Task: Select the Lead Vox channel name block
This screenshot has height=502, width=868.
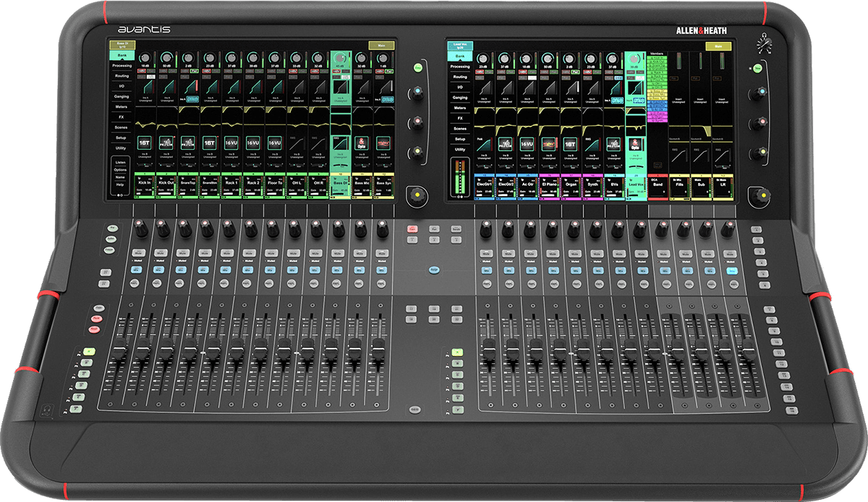Action: click(635, 186)
